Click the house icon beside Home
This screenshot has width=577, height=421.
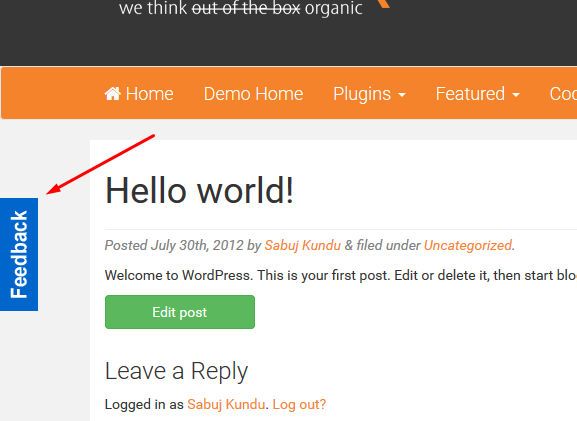point(113,93)
